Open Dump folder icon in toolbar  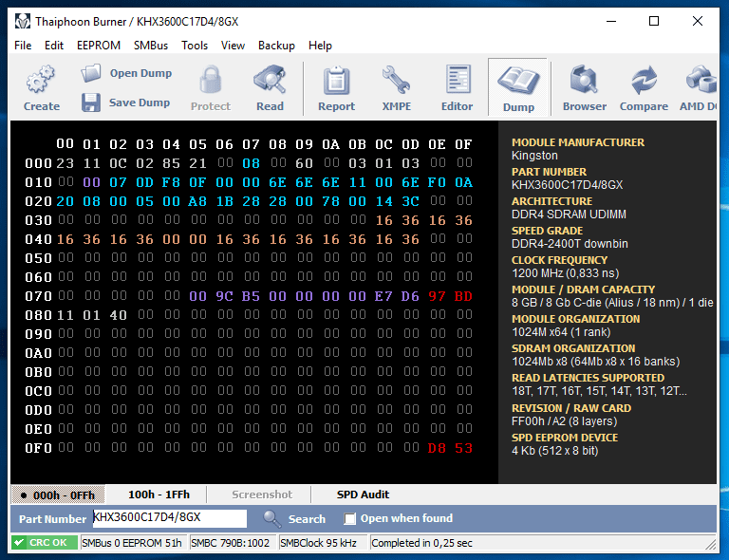point(91,73)
